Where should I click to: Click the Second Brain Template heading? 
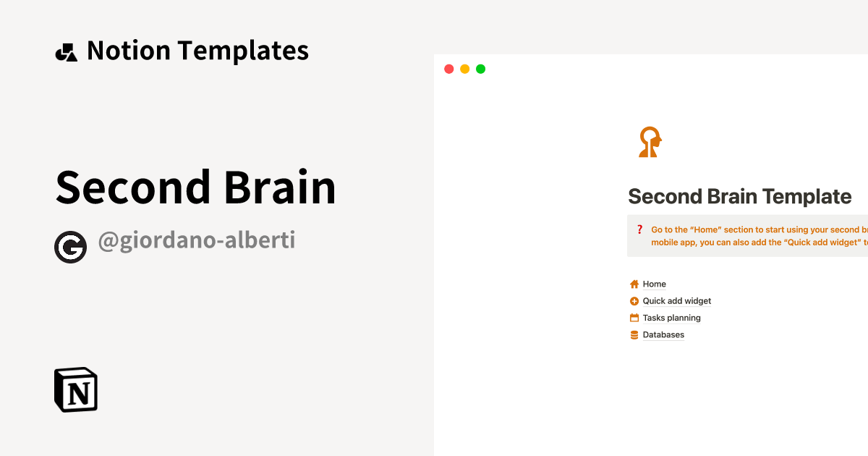coord(740,196)
